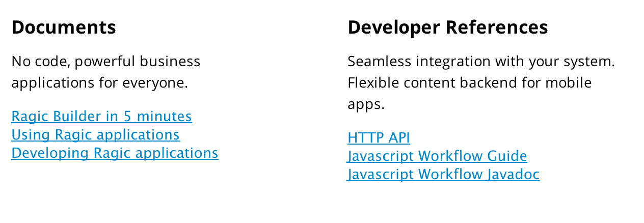644x223 pixels.
Task: Click the 'Seamless integration with your system.' sentence
Action: 481,62
